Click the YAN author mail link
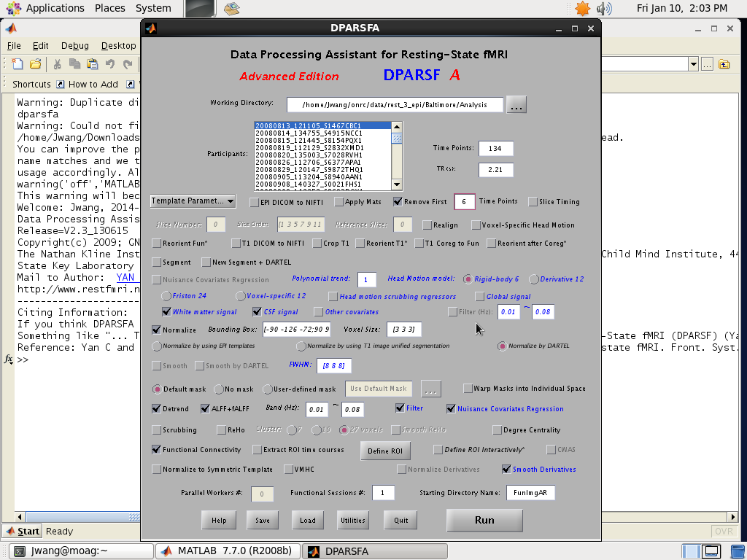 coord(125,277)
